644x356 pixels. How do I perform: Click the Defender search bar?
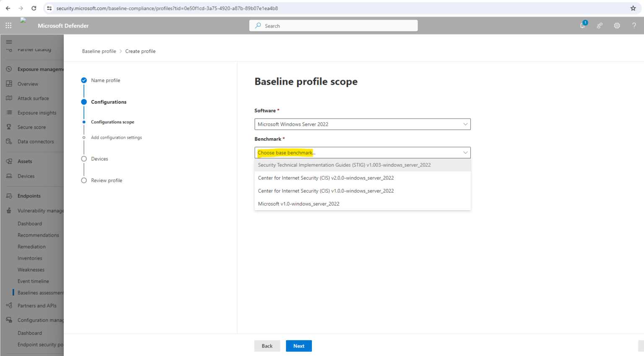click(333, 26)
